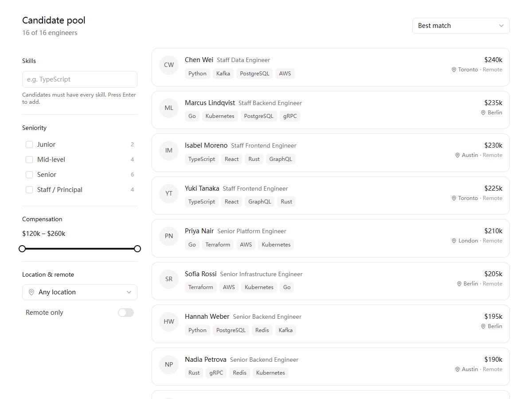Screen dimensions: 532x399
Task: Click the pin icon in Any location dropdown
Action: [31, 292]
